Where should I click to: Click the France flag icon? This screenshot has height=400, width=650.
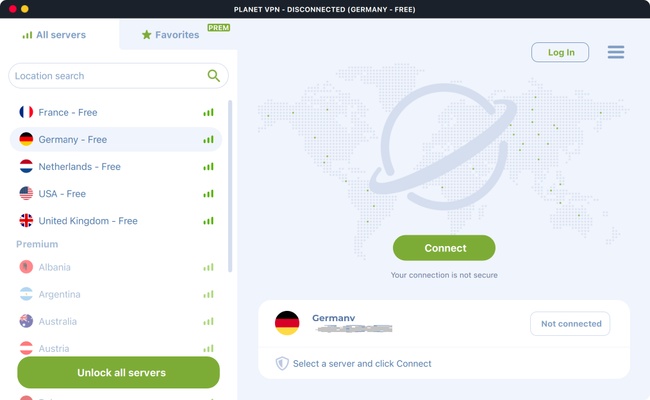(x=26, y=112)
